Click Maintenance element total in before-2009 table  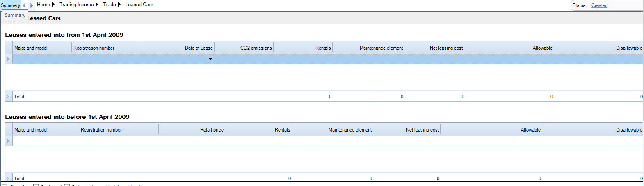tap(371, 179)
